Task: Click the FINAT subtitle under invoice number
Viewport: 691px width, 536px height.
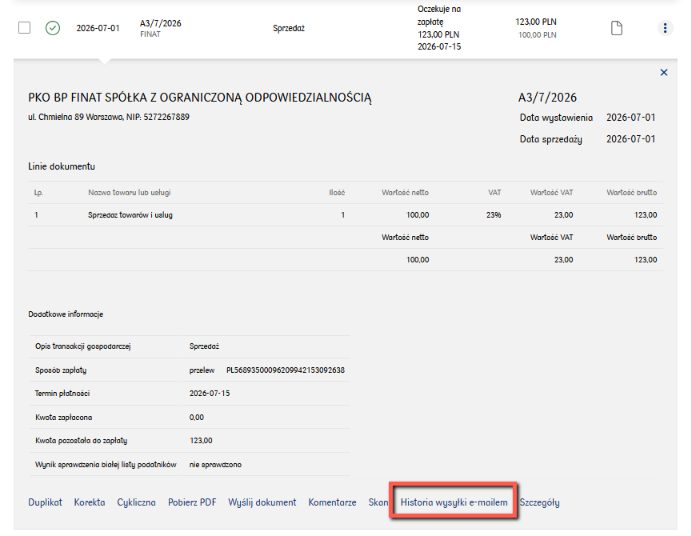Action: coord(150,34)
